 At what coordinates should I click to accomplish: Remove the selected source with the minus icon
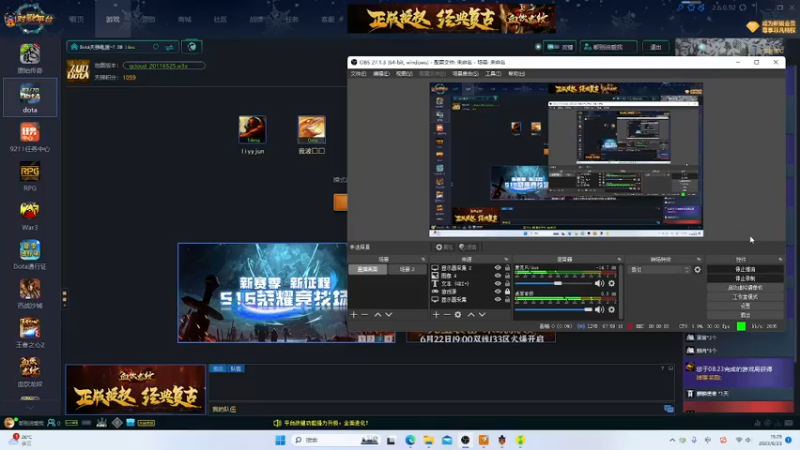[446, 314]
